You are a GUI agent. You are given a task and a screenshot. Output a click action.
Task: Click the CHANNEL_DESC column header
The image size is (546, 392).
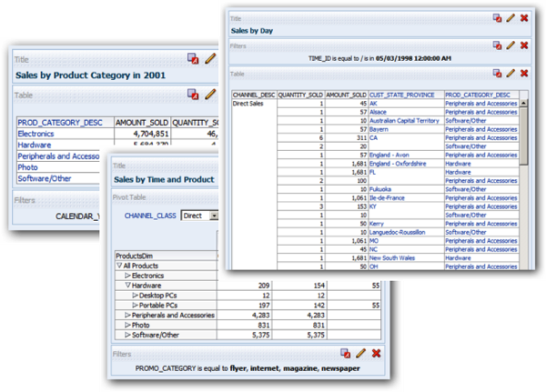pos(254,95)
